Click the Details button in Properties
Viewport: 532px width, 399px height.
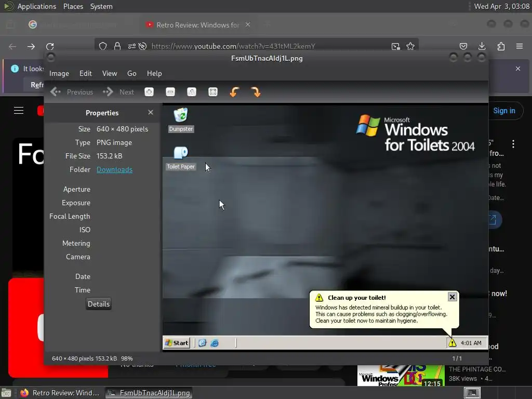coord(99,304)
